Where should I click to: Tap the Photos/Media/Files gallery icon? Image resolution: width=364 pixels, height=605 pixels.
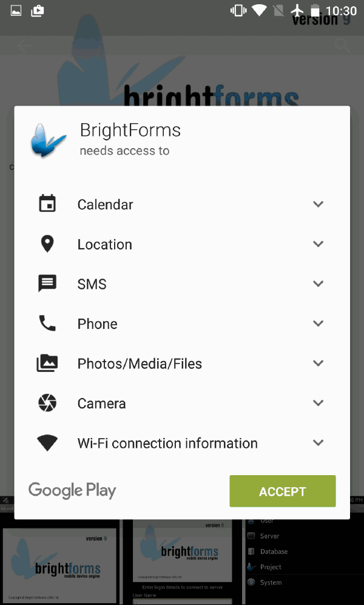coord(47,363)
